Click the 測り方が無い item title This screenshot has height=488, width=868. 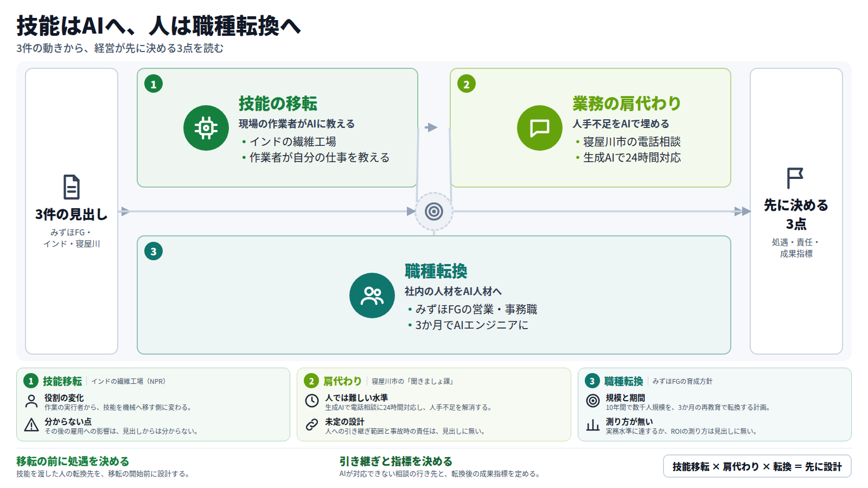click(x=629, y=421)
